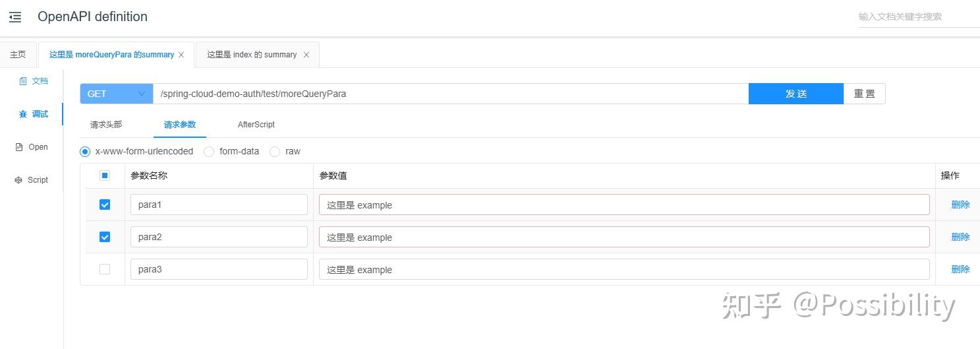Toggle the select-all parameters header checkbox

[x=105, y=175]
